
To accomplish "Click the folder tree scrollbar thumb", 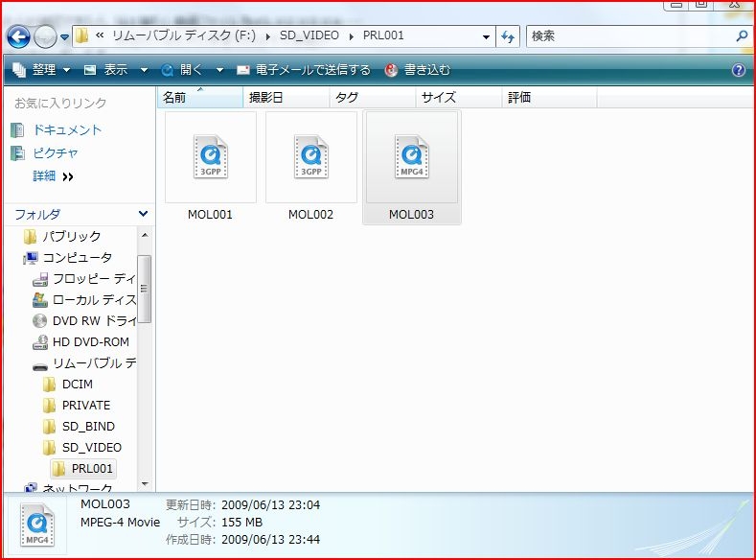I will [144, 289].
